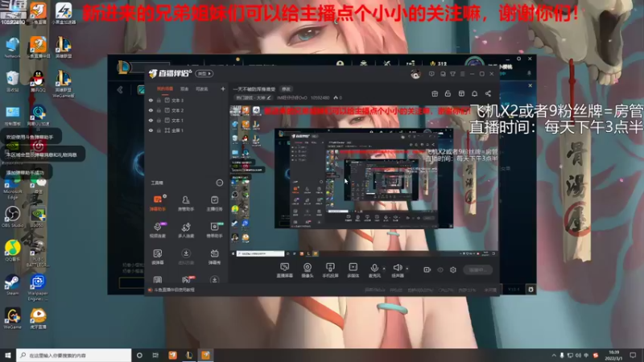
Task: Toggle the lock on the 文本 2 source
Action: [159, 110]
